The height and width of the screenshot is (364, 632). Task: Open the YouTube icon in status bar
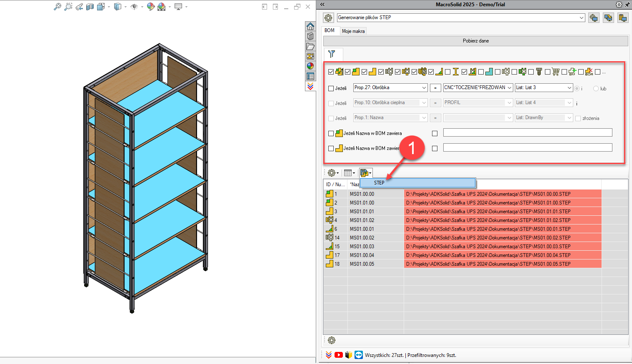click(339, 355)
